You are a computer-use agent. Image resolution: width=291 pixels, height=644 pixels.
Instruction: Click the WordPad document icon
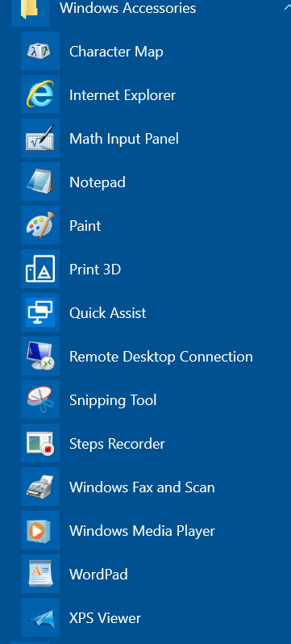coord(40,574)
